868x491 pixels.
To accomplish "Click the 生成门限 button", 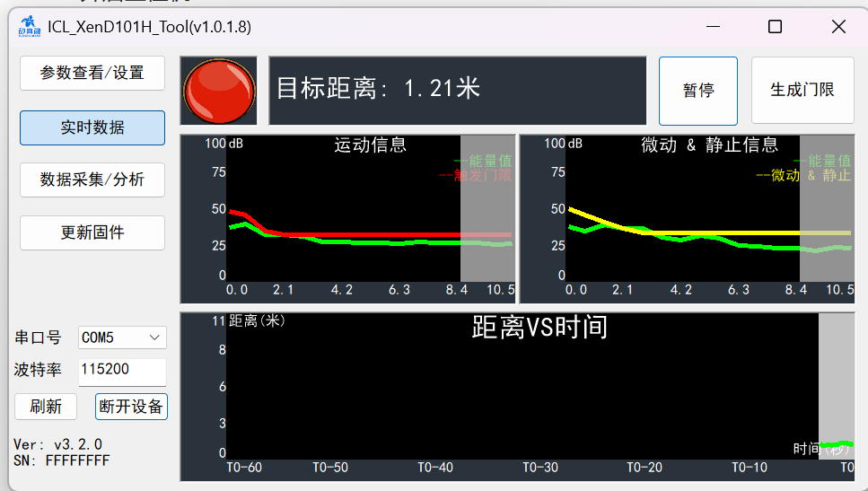I will 802,90.
